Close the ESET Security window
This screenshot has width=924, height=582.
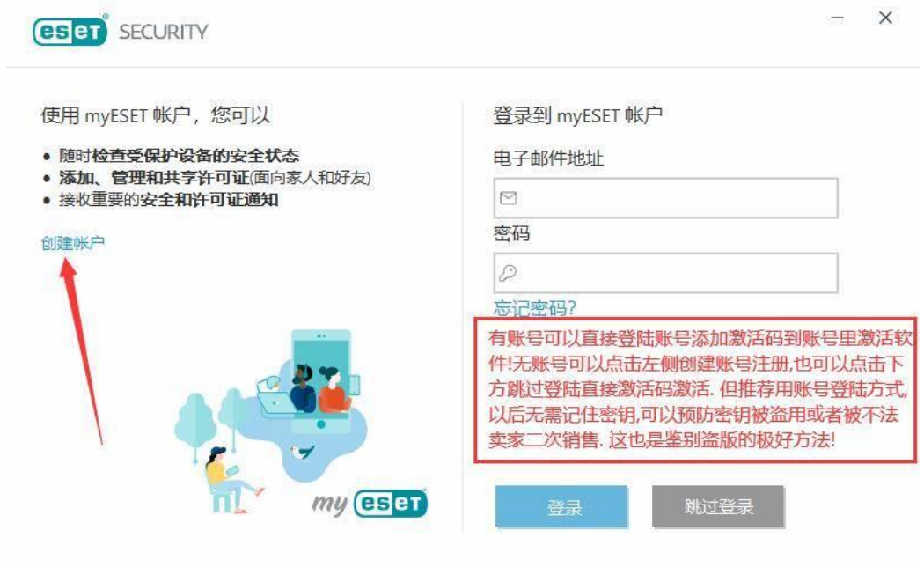(x=885, y=18)
